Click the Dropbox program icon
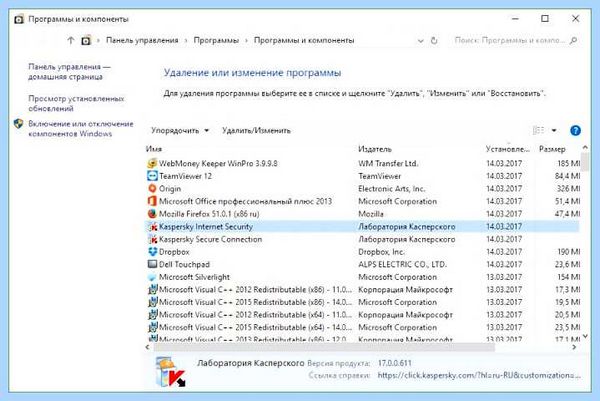 pyautogui.click(x=152, y=252)
